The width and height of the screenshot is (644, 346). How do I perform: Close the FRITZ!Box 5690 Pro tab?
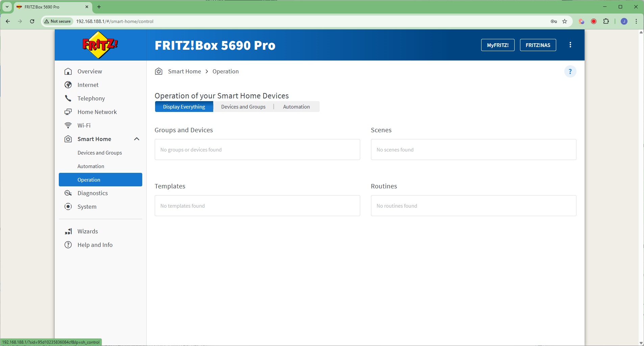coord(87,7)
